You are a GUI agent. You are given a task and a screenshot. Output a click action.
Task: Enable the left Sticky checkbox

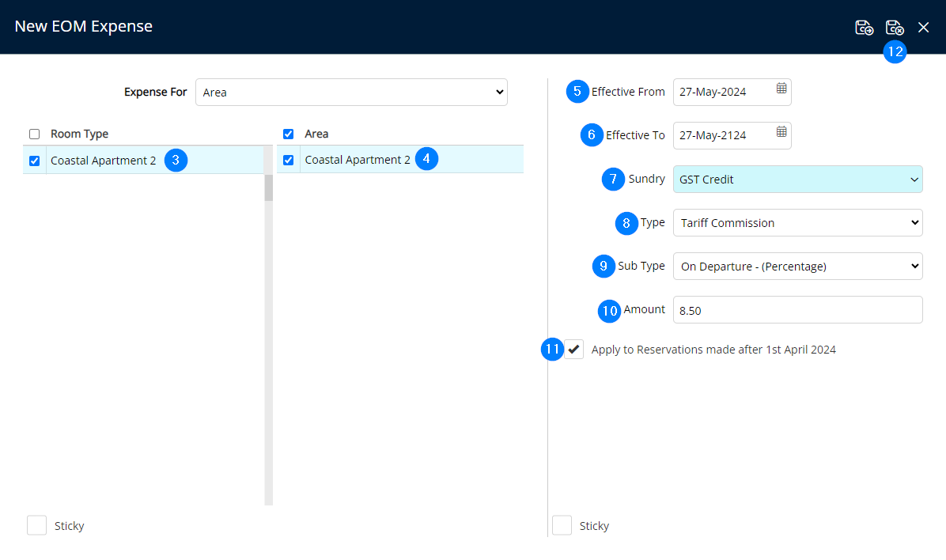(x=36, y=525)
